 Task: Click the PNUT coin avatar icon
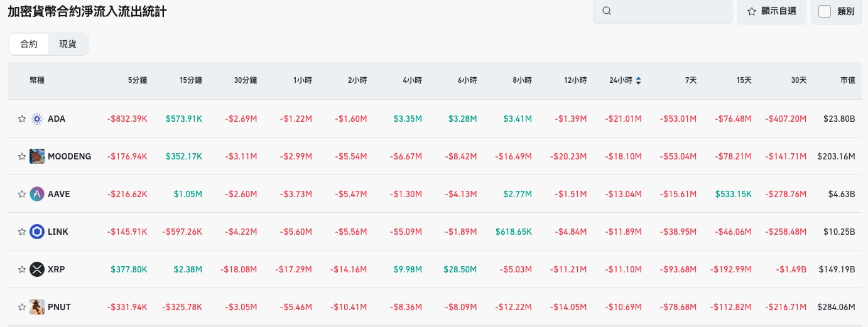[37, 307]
